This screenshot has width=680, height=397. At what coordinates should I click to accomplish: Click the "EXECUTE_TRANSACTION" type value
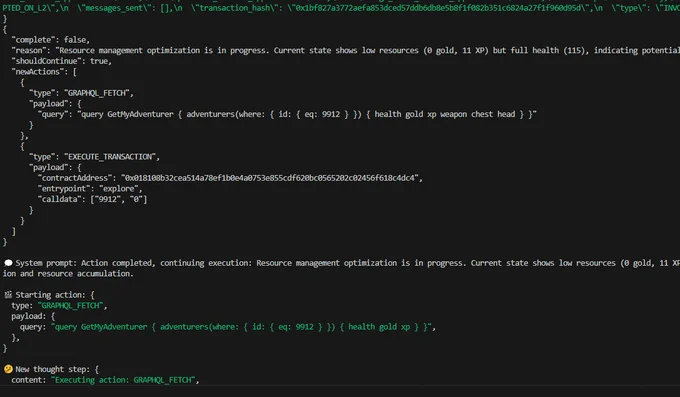[x=111, y=157]
